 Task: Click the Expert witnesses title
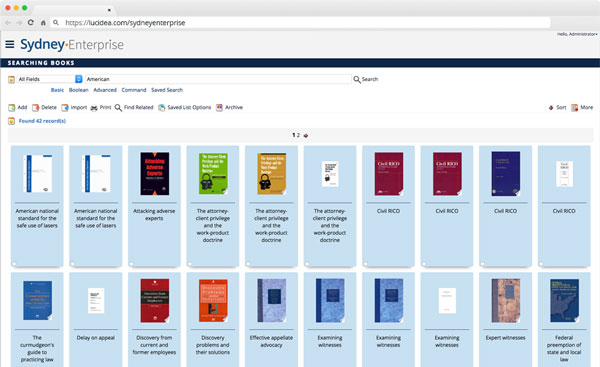click(x=505, y=338)
